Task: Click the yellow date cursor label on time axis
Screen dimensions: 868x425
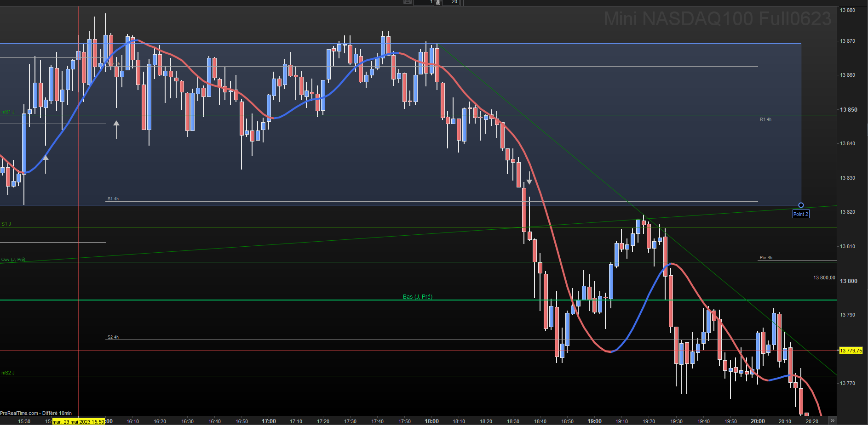Action: pyautogui.click(x=78, y=421)
